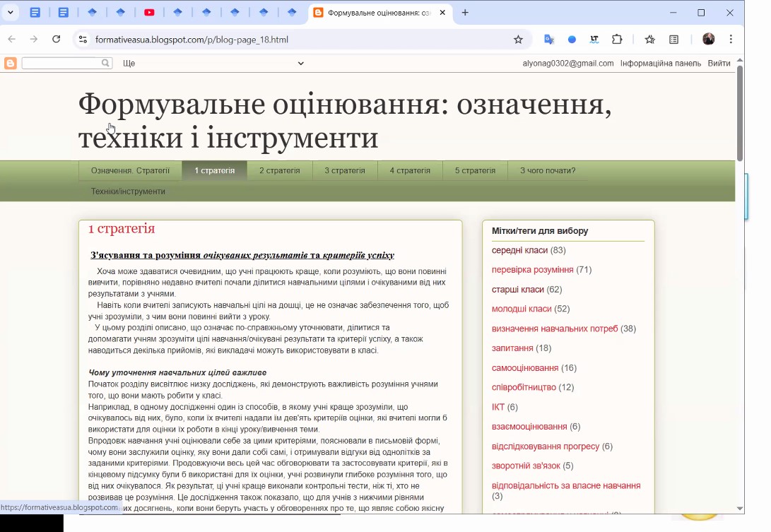Screen dimensions: 771x532
Task: Minimize the Chrome window
Action: (x=673, y=13)
